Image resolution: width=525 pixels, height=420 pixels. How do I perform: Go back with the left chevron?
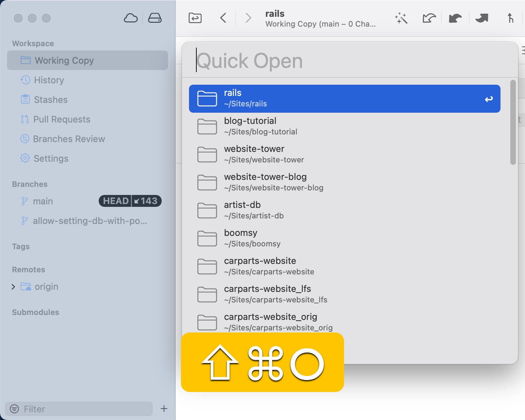pyautogui.click(x=223, y=18)
